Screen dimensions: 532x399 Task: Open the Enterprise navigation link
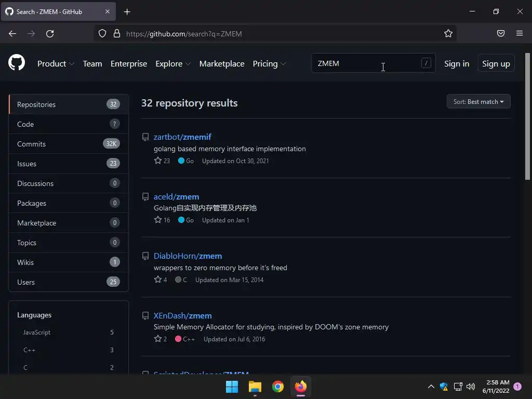click(x=129, y=64)
